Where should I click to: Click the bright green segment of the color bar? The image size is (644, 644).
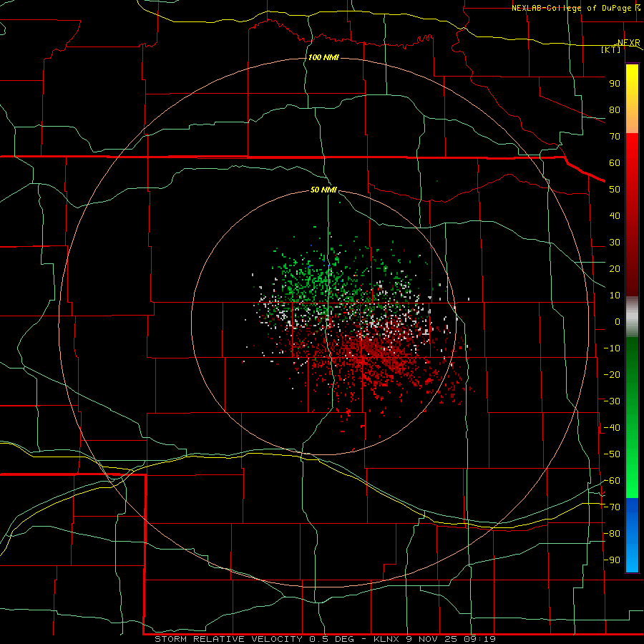(632, 472)
